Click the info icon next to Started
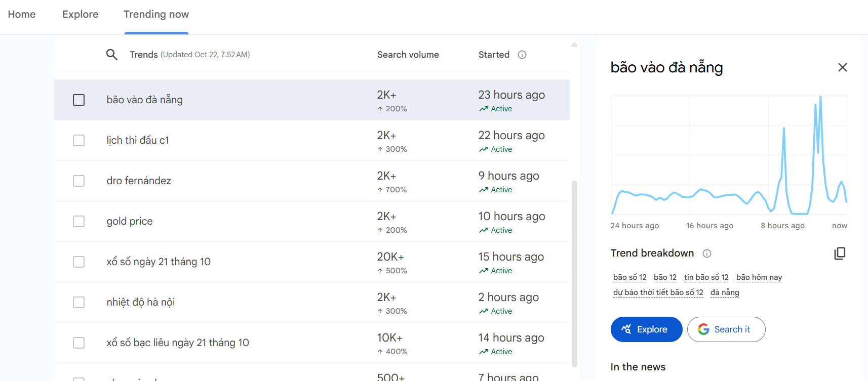Image resolution: width=868 pixels, height=381 pixels. tap(522, 55)
